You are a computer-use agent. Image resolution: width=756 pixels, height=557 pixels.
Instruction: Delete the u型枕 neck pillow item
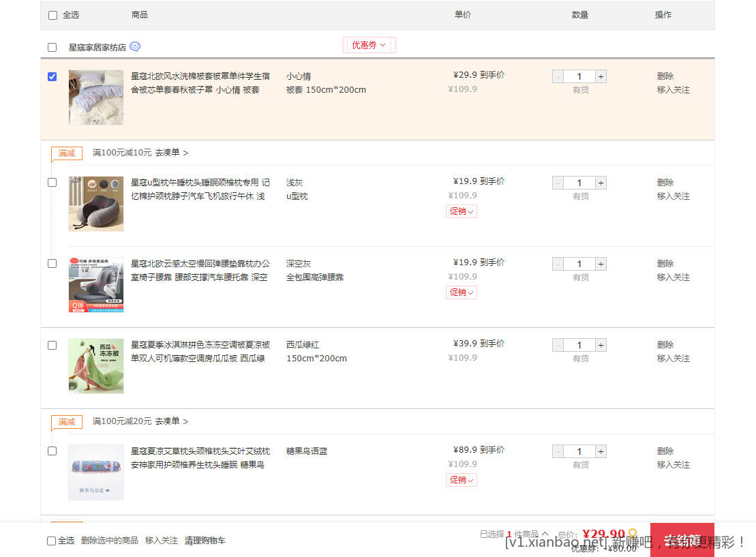[665, 182]
